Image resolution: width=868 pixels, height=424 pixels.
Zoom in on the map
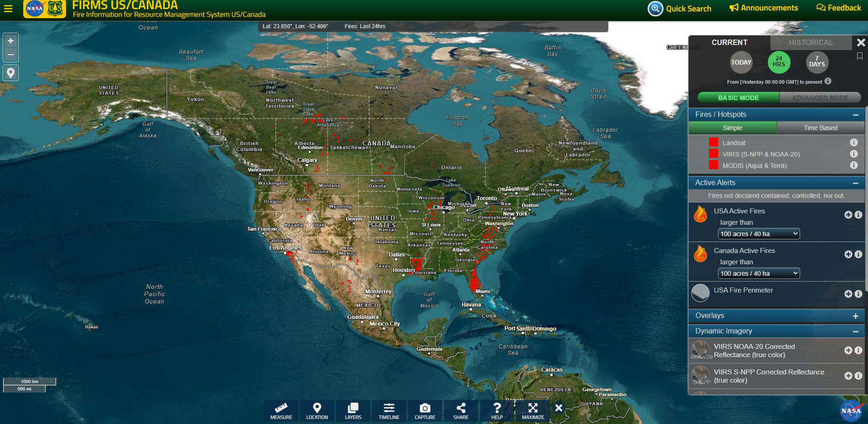point(10,40)
